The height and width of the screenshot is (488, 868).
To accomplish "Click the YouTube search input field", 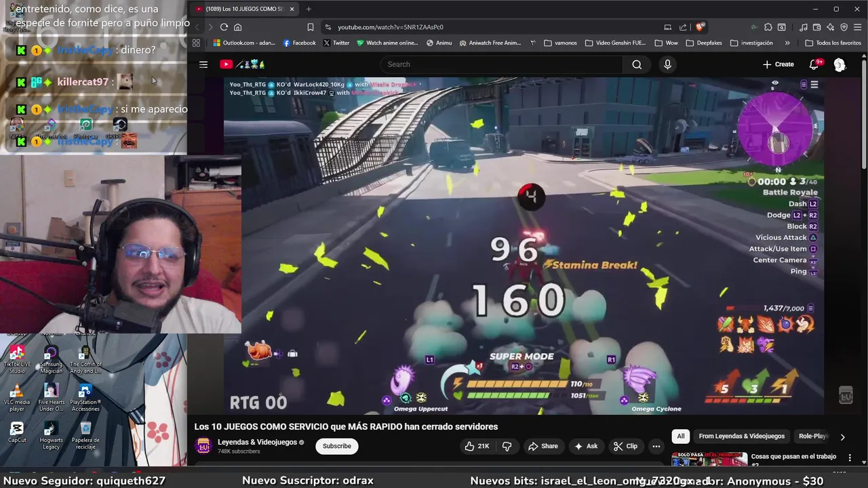I will [x=502, y=64].
